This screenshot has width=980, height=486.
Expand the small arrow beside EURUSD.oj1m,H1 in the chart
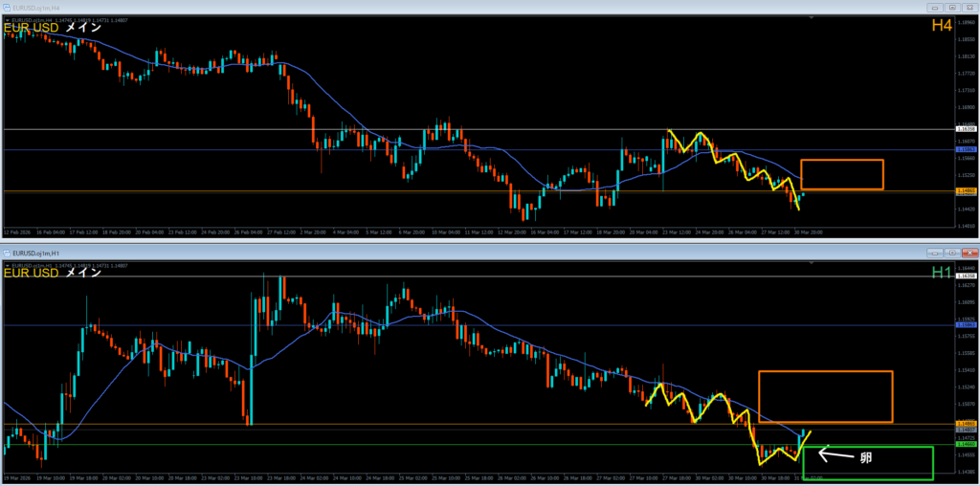point(8,266)
